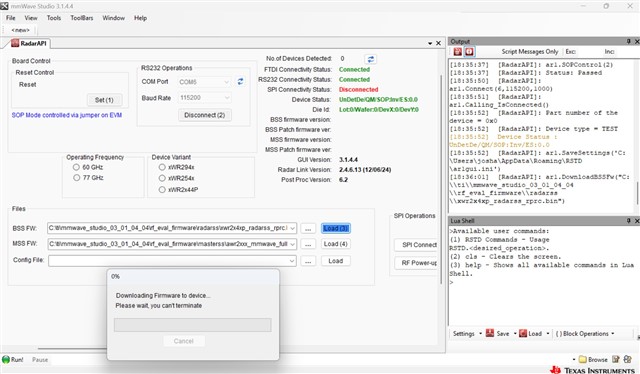Viewport: 640px width, 374px height.
Task: Open the Baud Rate dropdown
Action: click(227, 98)
